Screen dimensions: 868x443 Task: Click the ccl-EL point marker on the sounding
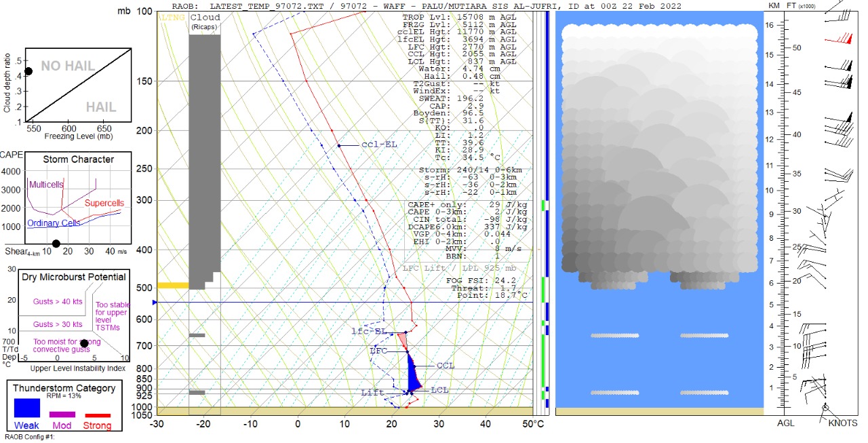point(339,145)
